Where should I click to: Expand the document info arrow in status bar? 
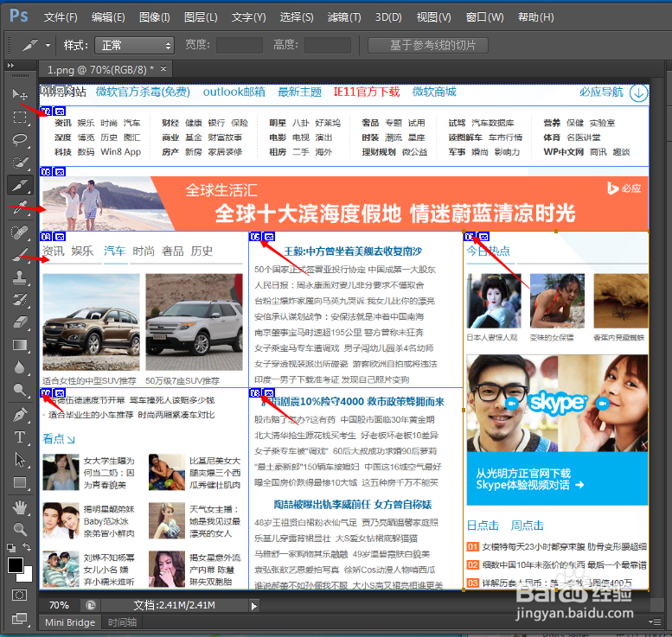pyautogui.click(x=254, y=606)
